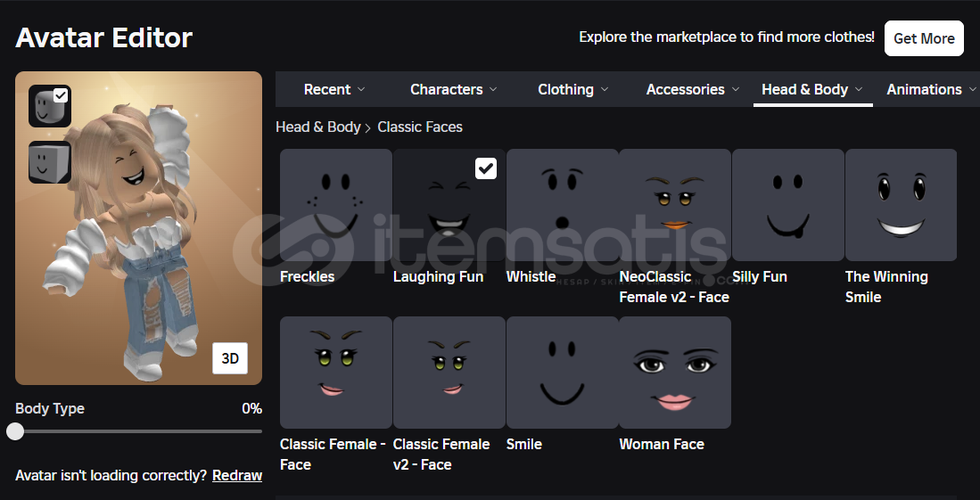Image resolution: width=980 pixels, height=500 pixels.
Task: Click The Winning Smile item name
Action: tap(886, 287)
